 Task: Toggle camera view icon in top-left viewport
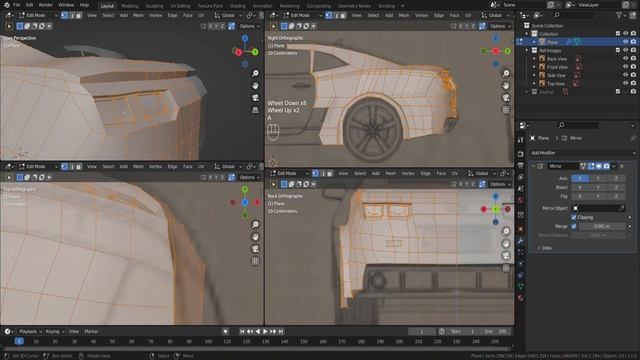coord(255,98)
